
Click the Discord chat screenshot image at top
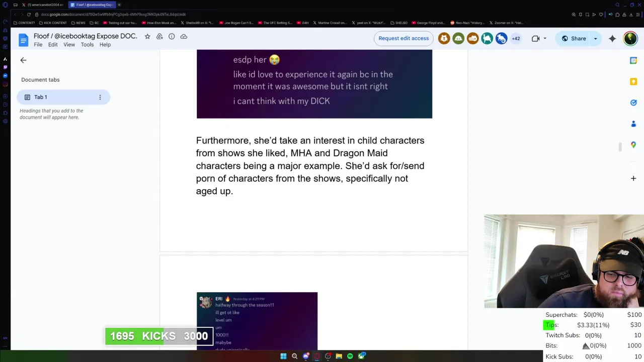314,84
